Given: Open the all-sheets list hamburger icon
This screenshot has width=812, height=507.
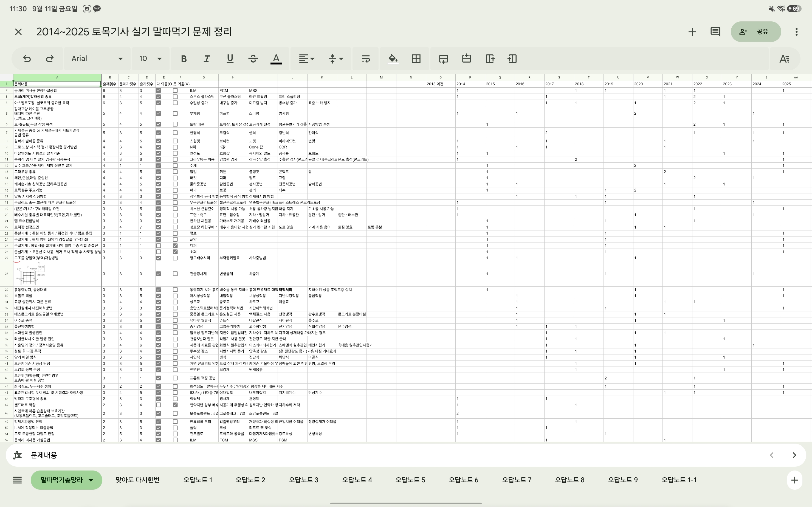Looking at the screenshot, I should (x=17, y=480).
